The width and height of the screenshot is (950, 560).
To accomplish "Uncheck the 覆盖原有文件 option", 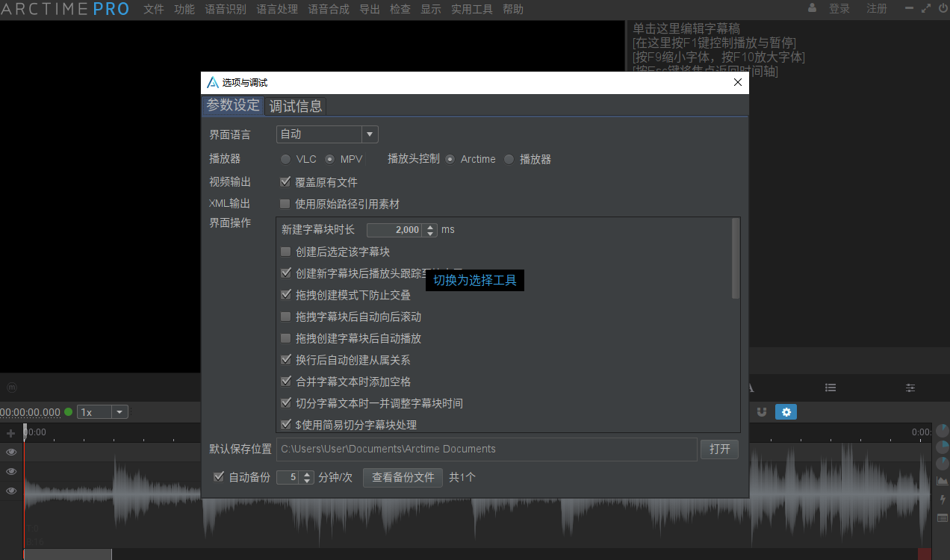I will (285, 181).
